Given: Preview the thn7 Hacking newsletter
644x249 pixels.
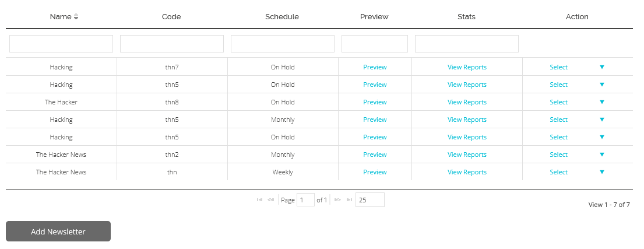Looking at the screenshot, I should pos(375,67).
